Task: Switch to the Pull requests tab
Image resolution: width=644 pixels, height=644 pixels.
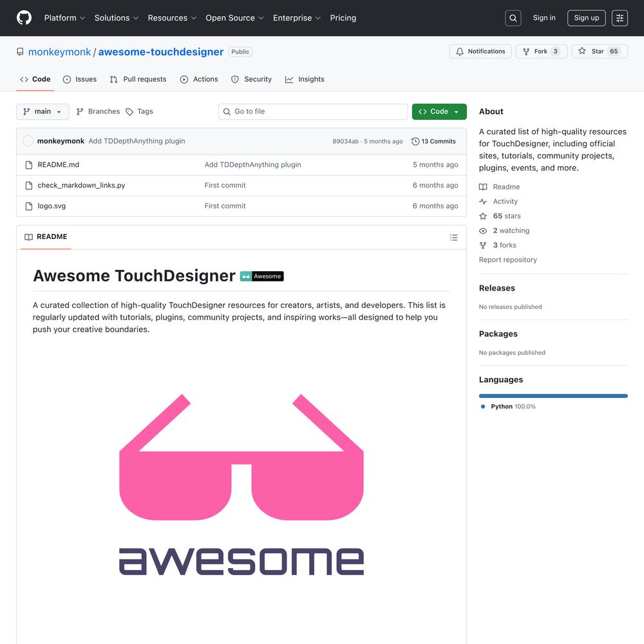Action: tap(138, 79)
